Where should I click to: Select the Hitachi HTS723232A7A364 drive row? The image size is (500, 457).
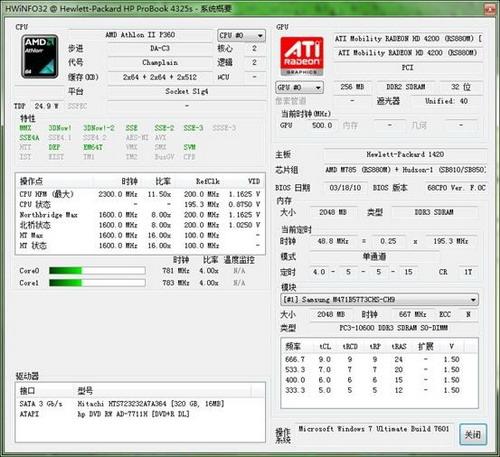[x=140, y=404]
